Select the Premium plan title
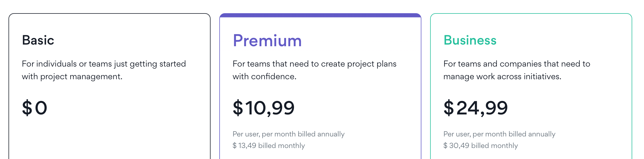This screenshot has width=644, height=159. tap(267, 40)
